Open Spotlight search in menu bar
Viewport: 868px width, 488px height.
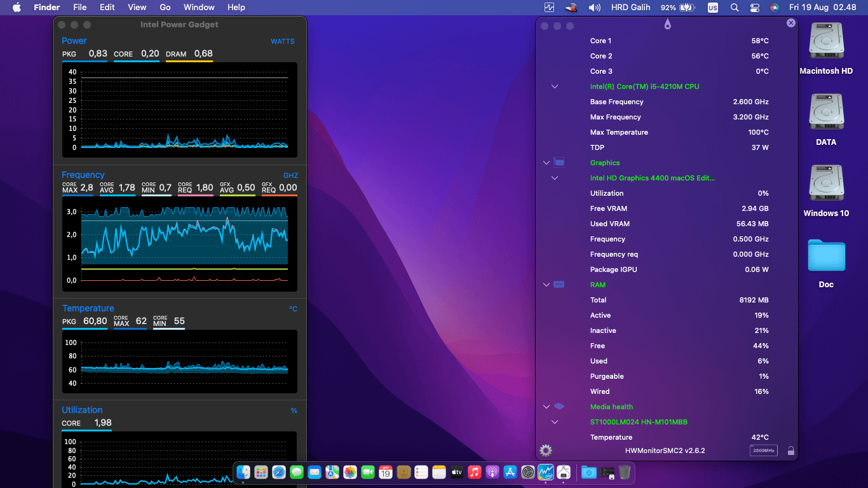coord(735,8)
